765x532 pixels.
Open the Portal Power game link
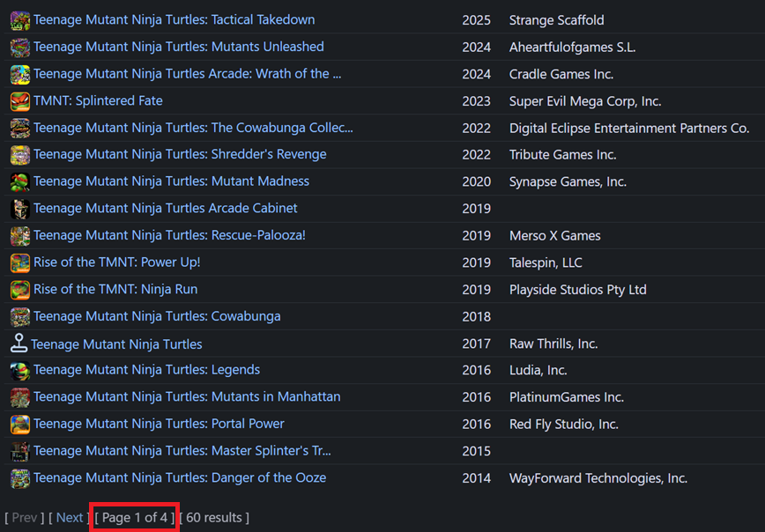pos(159,424)
